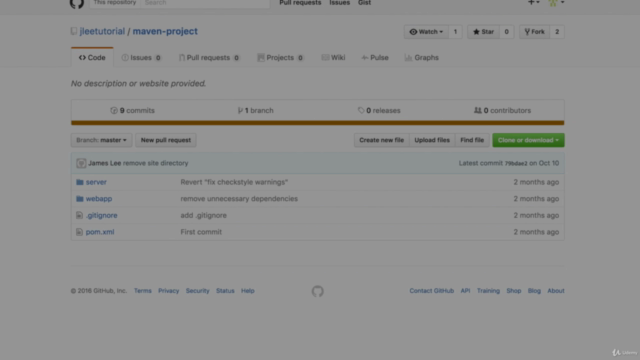Viewport: 640px width, 360px height.
Task: Fork the repository
Action: click(534, 32)
